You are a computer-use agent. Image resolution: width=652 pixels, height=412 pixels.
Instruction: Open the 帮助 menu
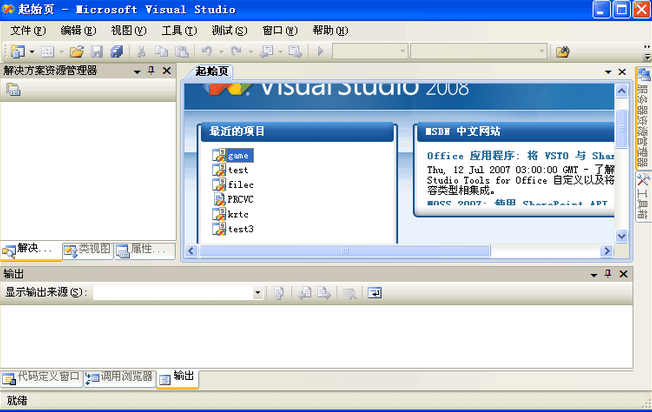330,30
